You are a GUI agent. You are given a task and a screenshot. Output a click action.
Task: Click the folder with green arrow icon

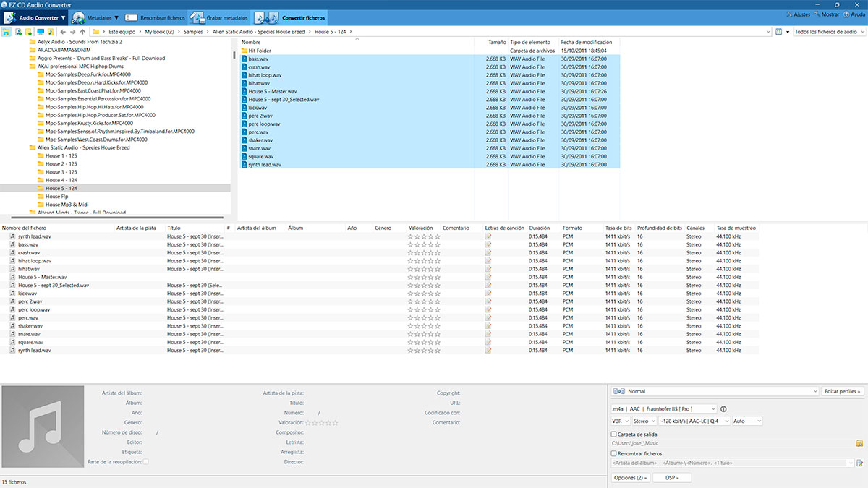pos(29,32)
